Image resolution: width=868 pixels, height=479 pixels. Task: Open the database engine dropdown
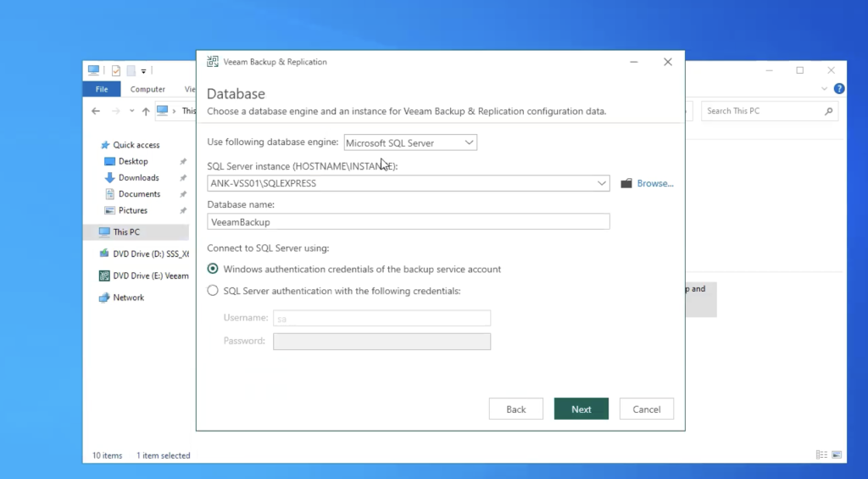click(410, 142)
